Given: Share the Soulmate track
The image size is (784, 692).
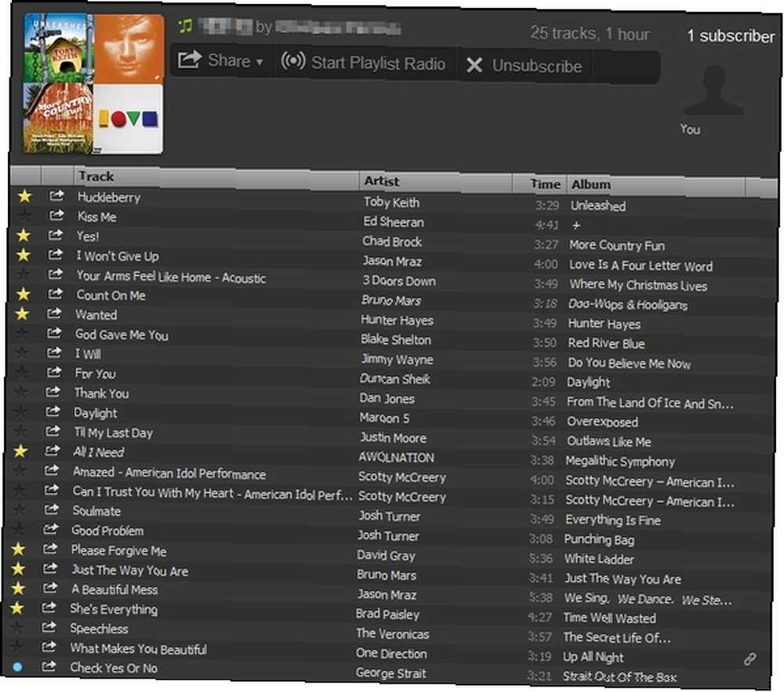Looking at the screenshot, I should (51, 509).
